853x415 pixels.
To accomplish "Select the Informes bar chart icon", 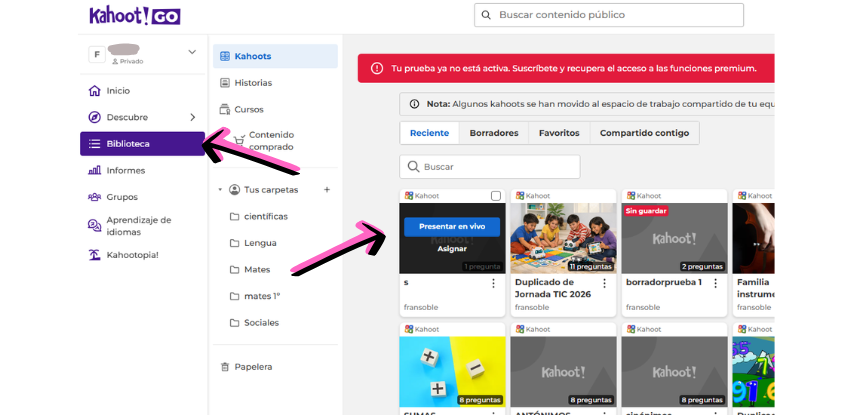I will (x=95, y=170).
